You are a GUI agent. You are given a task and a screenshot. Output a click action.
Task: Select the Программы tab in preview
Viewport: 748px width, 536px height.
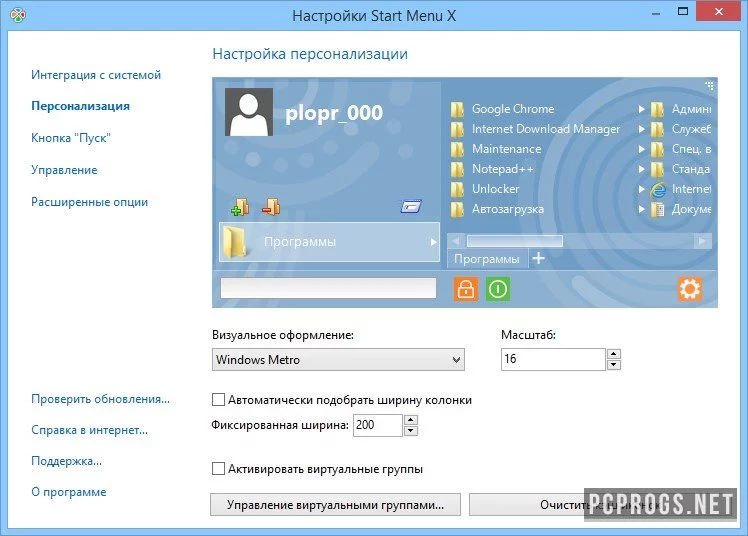point(487,259)
